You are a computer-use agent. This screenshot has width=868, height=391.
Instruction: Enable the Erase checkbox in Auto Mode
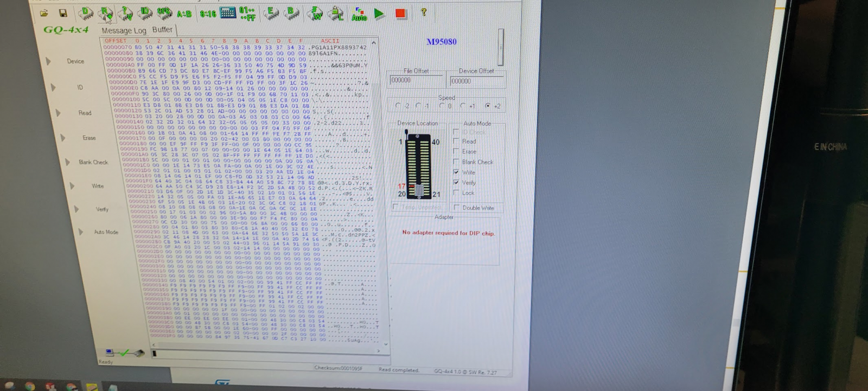click(456, 151)
